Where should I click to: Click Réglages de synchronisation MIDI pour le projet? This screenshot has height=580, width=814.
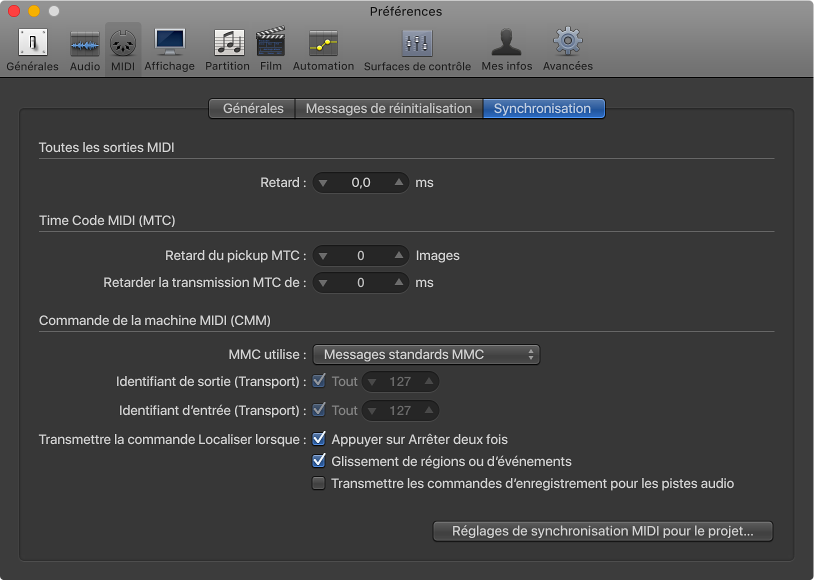(602, 531)
